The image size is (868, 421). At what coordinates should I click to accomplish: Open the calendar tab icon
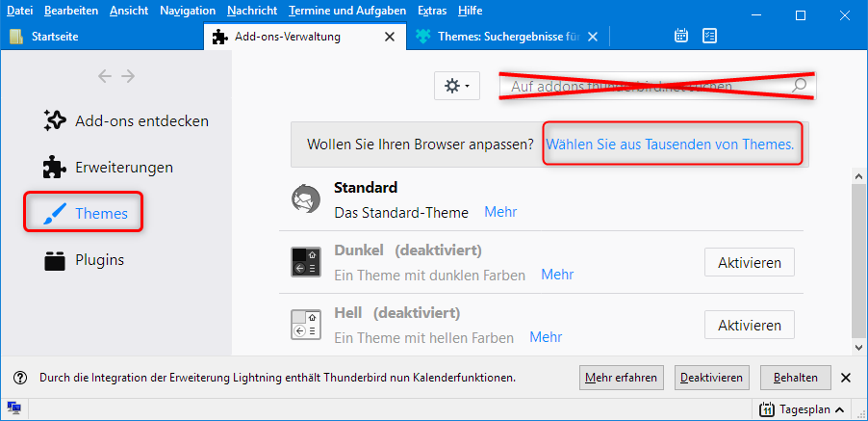pyautogui.click(x=681, y=37)
